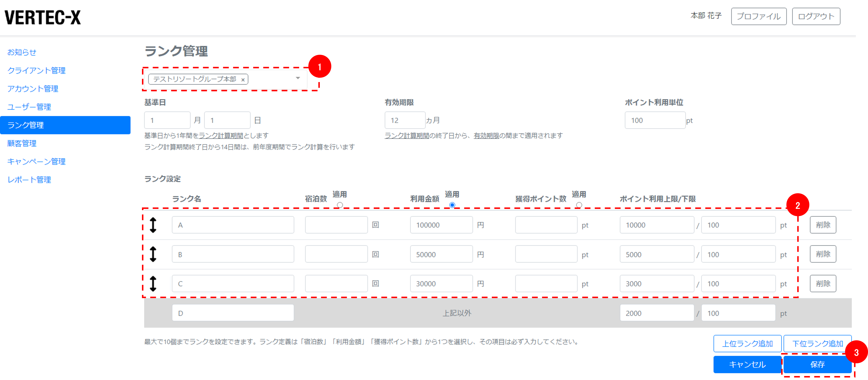The image size is (868, 380).
Task: Select the 獲得ポイント数 適用 radio button
Action: (579, 205)
